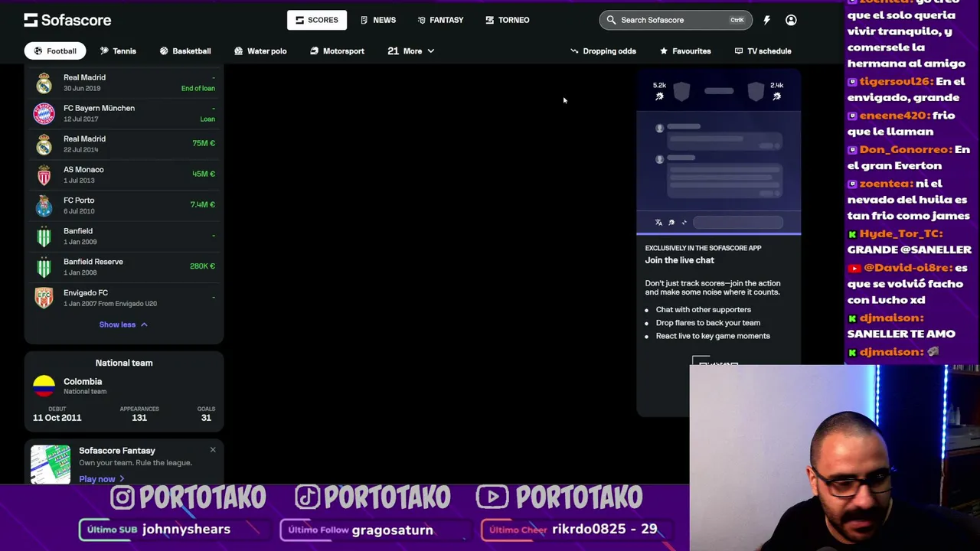The height and width of the screenshot is (551, 980).
Task: Open the user profile icon
Action: (791, 20)
